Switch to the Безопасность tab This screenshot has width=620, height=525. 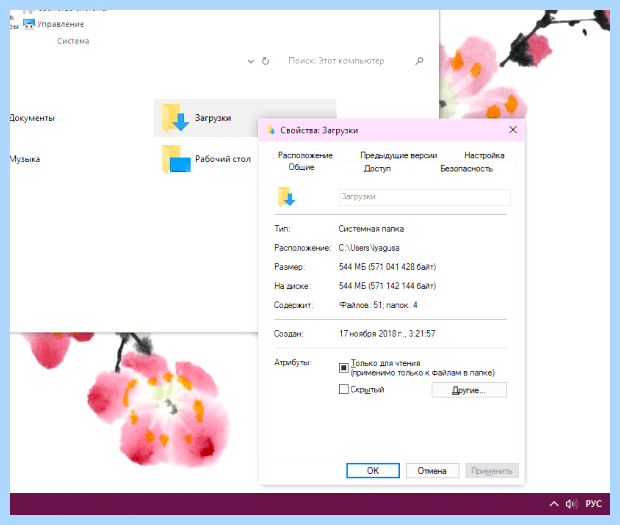click(x=467, y=169)
